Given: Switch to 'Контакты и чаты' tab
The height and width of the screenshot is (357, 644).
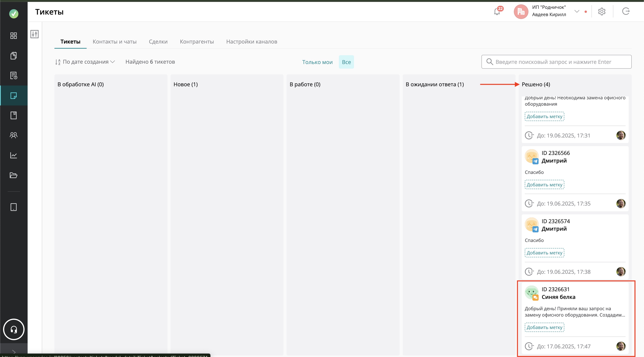Looking at the screenshot, I should [x=114, y=41].
